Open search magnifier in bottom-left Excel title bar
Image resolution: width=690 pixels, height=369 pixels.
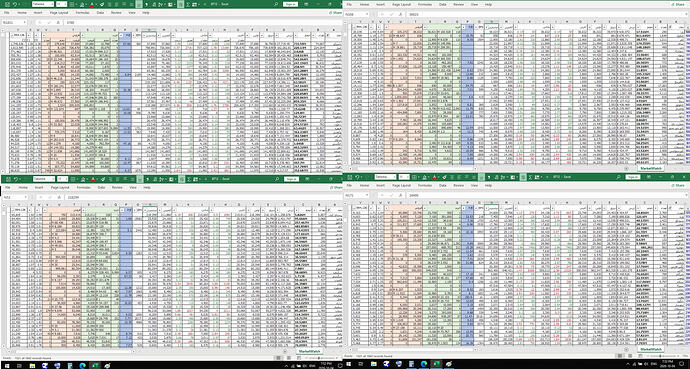[x=277, y=179]
